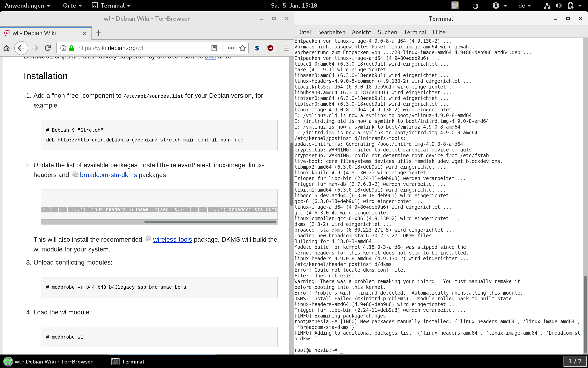The image size is (588, 368).
Task: Click the clipboard icon in the top panel
Action: coord(455,5)
